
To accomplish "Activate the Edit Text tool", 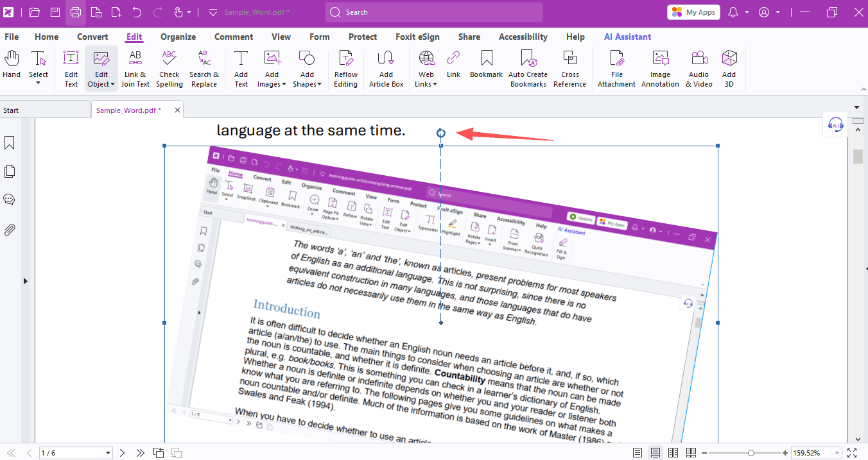I will coord(71,68).
